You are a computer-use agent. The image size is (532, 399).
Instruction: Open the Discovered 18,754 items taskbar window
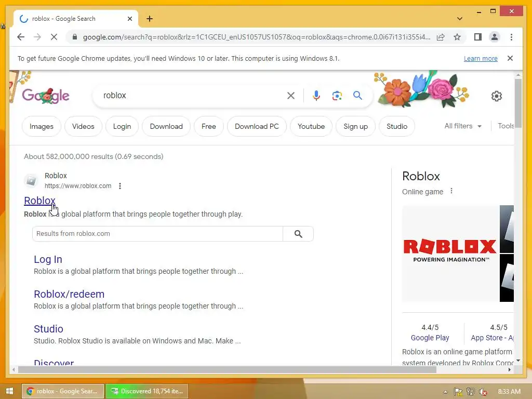pyautogui.click(x=147, y=391)
